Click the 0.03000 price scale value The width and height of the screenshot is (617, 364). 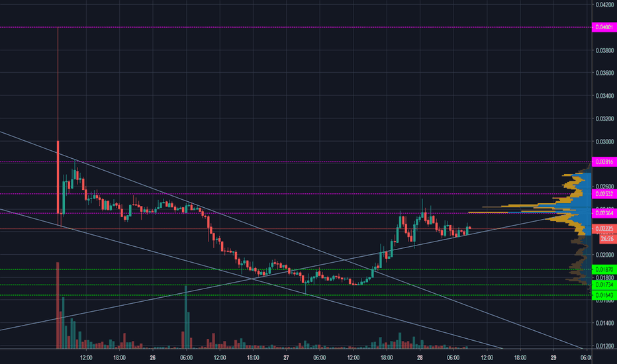605,141
